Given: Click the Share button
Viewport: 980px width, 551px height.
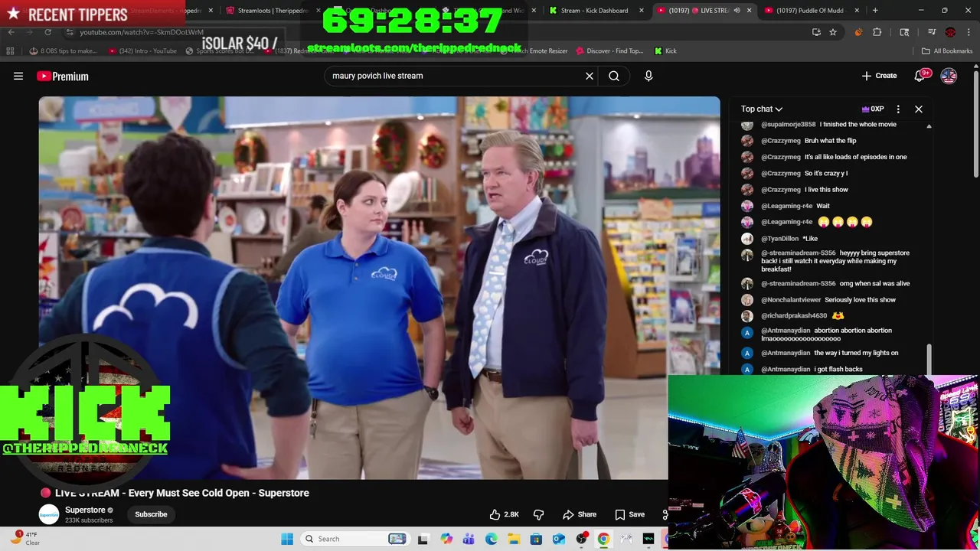Looking at the screenshot, I should click(580, 514).
